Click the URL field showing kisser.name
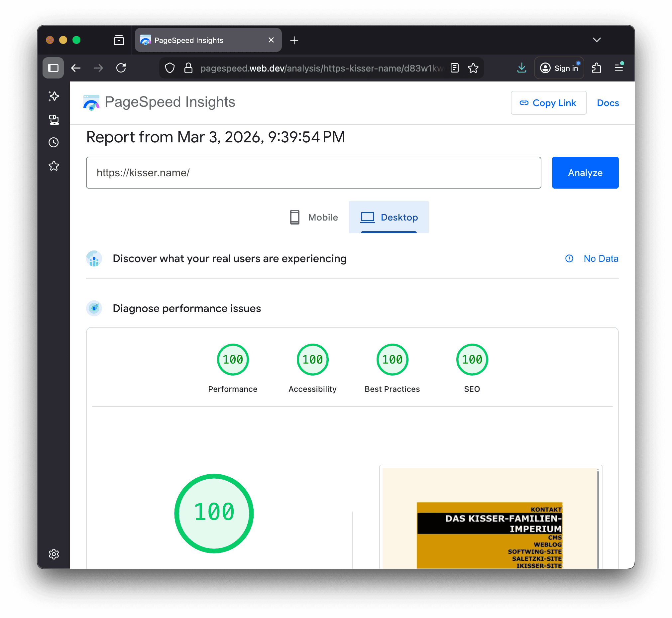Image resolution: width=672 pixels, height=618 pixels. pyautogui.click(x=313, y=173)
